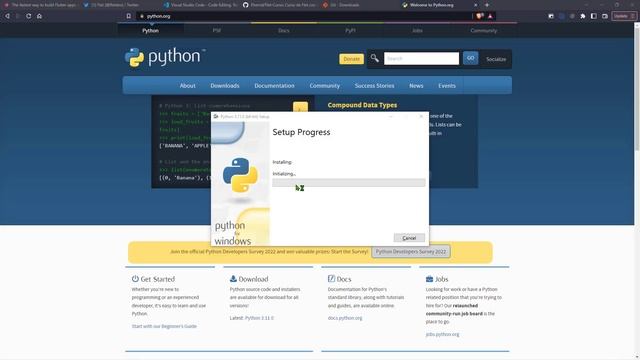Switch to the Flutter apps browser tab
This screenshot has width=640, height=360.
click(40, 5)
